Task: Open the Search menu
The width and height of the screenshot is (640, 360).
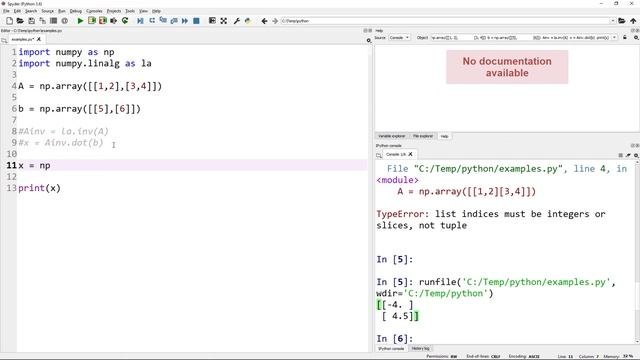Action: [31, 11]
